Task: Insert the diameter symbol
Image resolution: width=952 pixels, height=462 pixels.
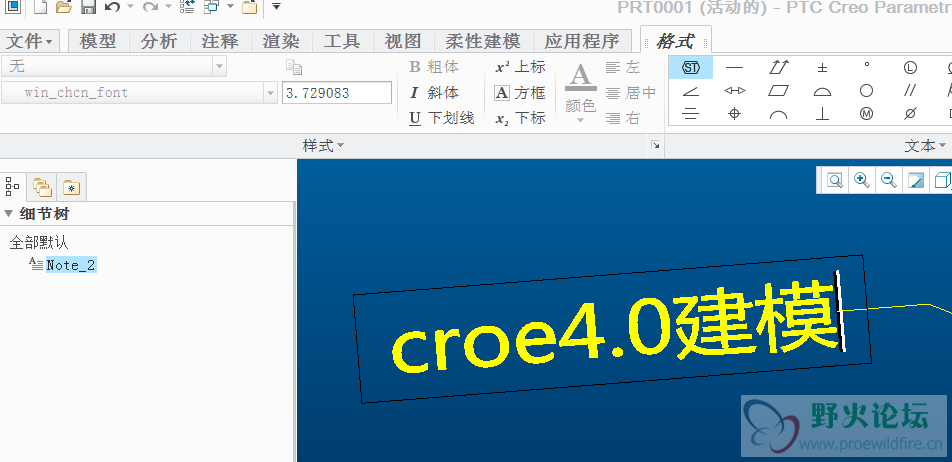Action: (x=910, y=114)
